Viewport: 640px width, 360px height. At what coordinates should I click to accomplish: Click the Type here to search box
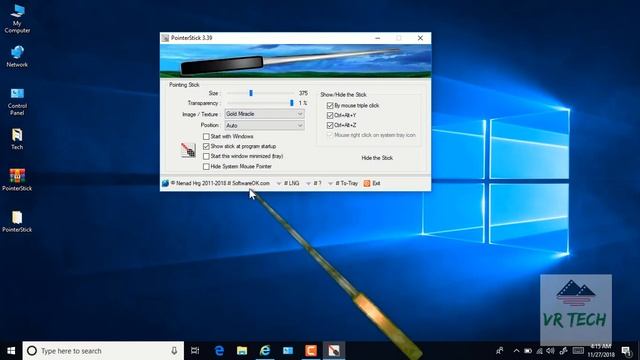[103, 351]
